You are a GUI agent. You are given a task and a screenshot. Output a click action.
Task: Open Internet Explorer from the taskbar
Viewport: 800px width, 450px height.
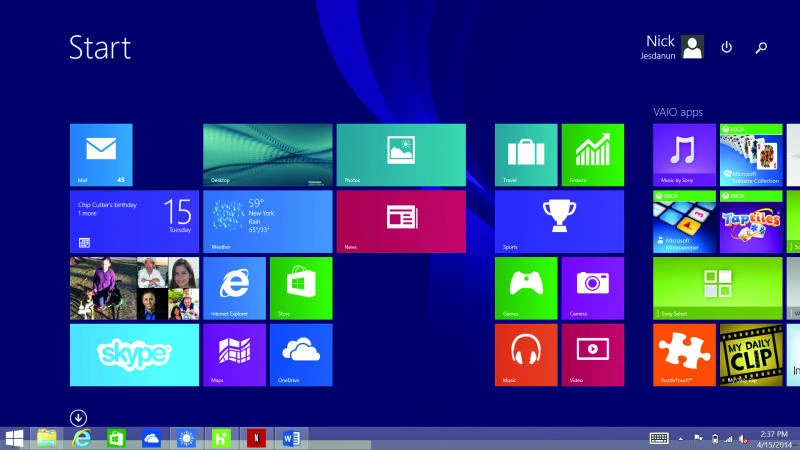[82, 438]
